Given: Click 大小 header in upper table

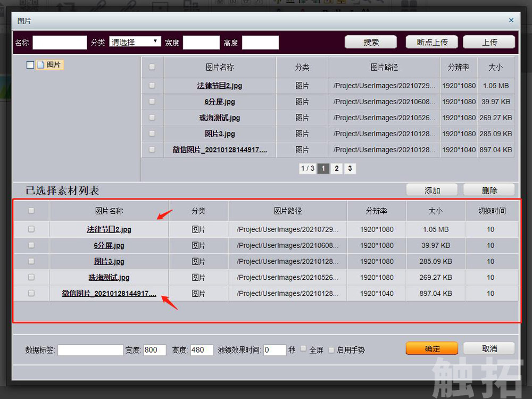Looking at the screenshot, I should point(495,67).
